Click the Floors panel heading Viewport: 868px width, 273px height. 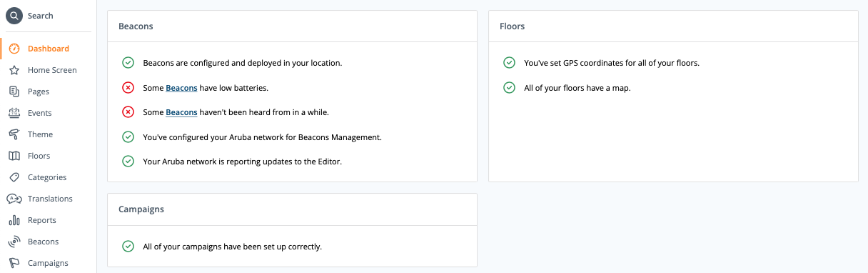(x=513, y=26)
